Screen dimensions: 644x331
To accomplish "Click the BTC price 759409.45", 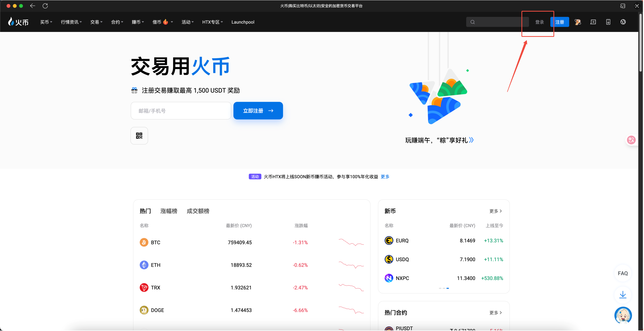I will pyautogui.click(x=240, y=242).
